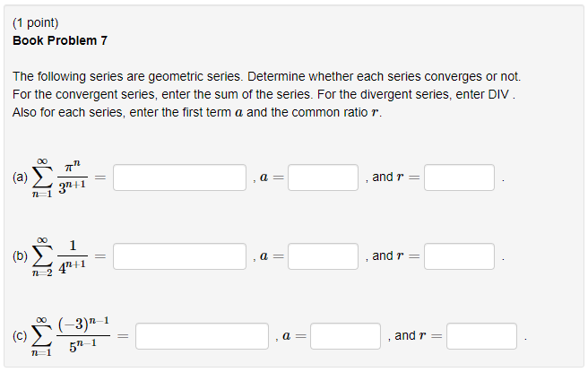Image resolution: width=588 pixels, height=372 pixels.
Task: Click the word DIV in the instructions
Action: tap(498, 94)
